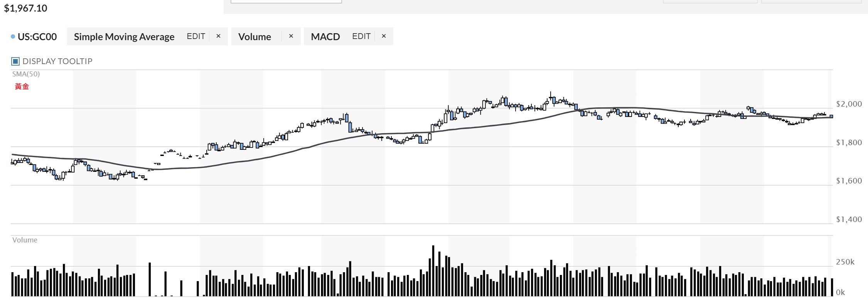The width and height of the screenshot is (868, 300).
Task: Click the $1,600 price axis label
Action: point(849,181)
